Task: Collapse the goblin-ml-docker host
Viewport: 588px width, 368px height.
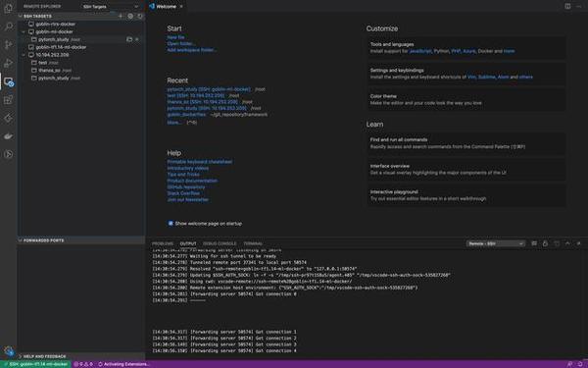Action: point(24,32)
